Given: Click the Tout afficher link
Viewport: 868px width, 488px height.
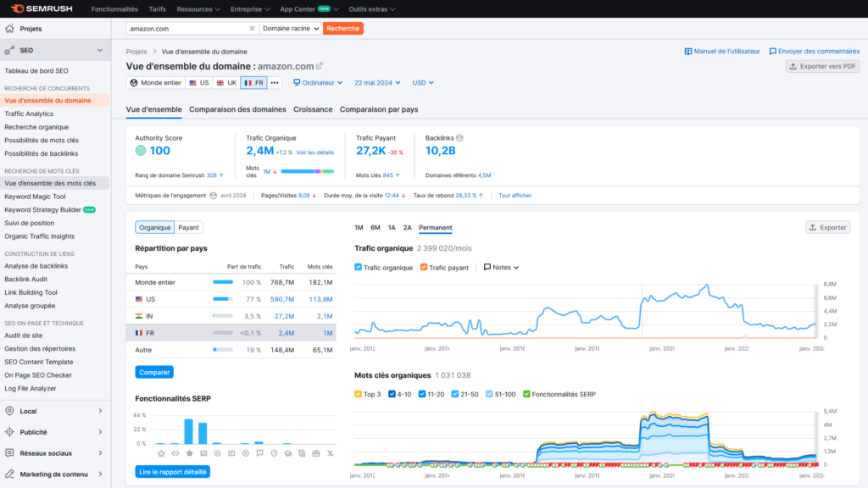Looking at the screenshot, I should [515, 196].
